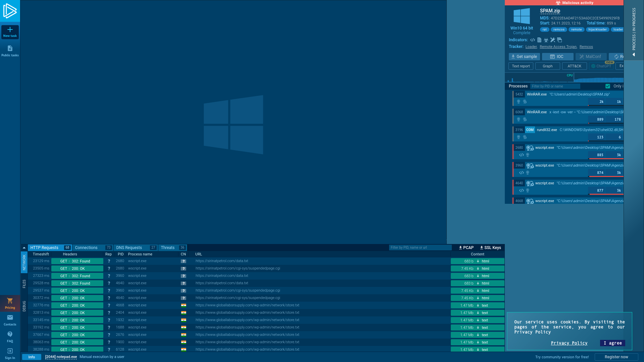Screen dimensions: 644x362
Task: Open the ATT&CK framework tab
Action: click(x=574, y=66)
